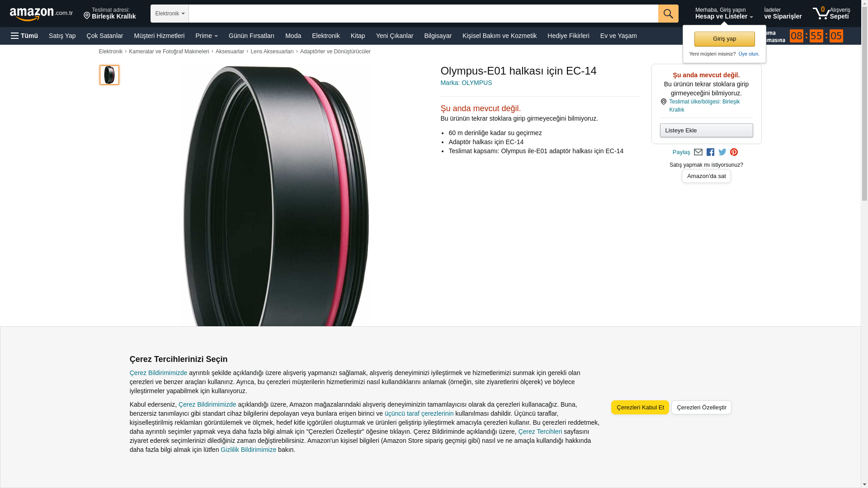The width and height of the screenshot is (868, 488).
Task: Expand the Prime menu dropdown
Action: [207, 36]
